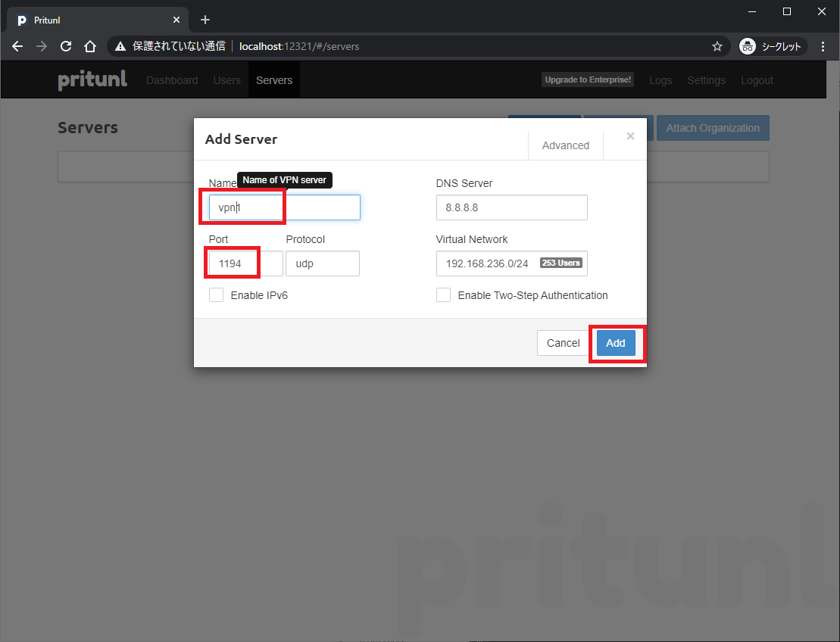Click the Servers page heading
This screenshot has height=642, width=840.
point(88,127)
